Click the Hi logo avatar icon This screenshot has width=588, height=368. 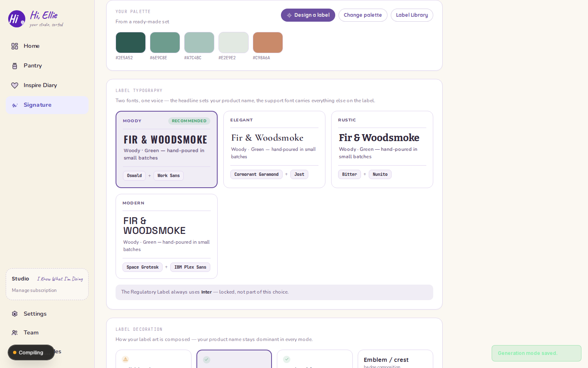pyautogui.click(x=16, y=19)
